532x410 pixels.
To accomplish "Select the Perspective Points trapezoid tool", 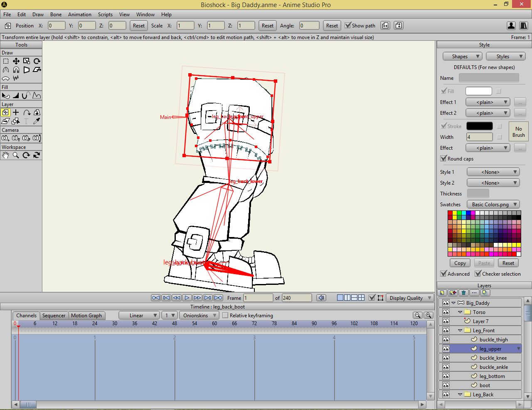I will (x=27, y=70).
